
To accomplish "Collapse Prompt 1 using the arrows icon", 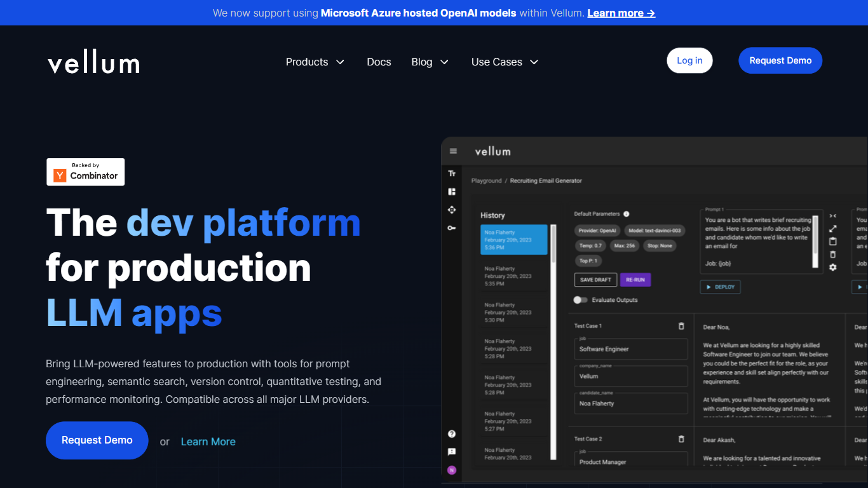I will [833, 216].
